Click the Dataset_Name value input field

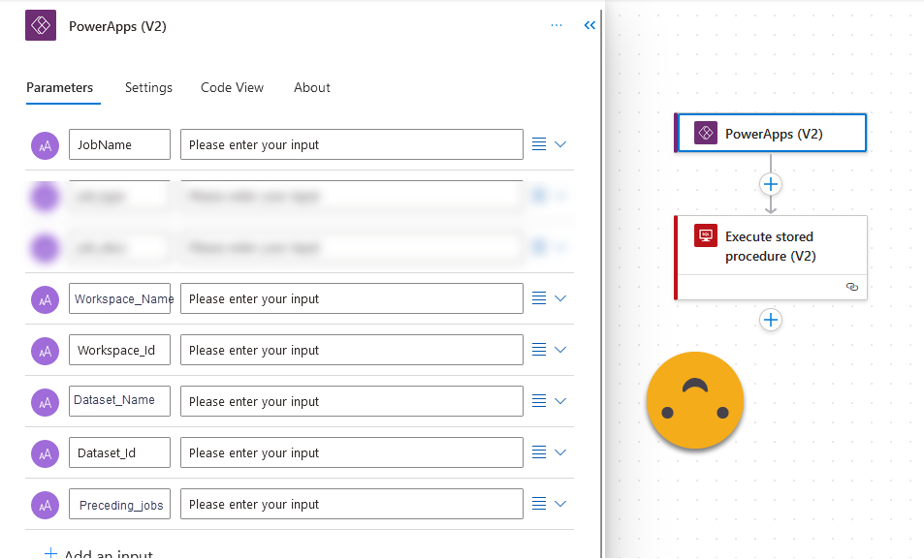point(352,401)
